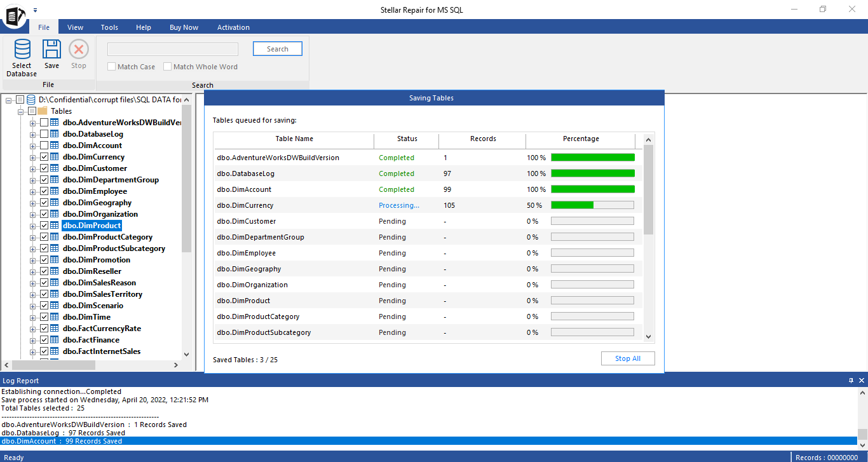The width and height of the screenshot is (868, 462).
Task: Uncheck the dbo.DimCurrency checkbox
Action: 44,157
